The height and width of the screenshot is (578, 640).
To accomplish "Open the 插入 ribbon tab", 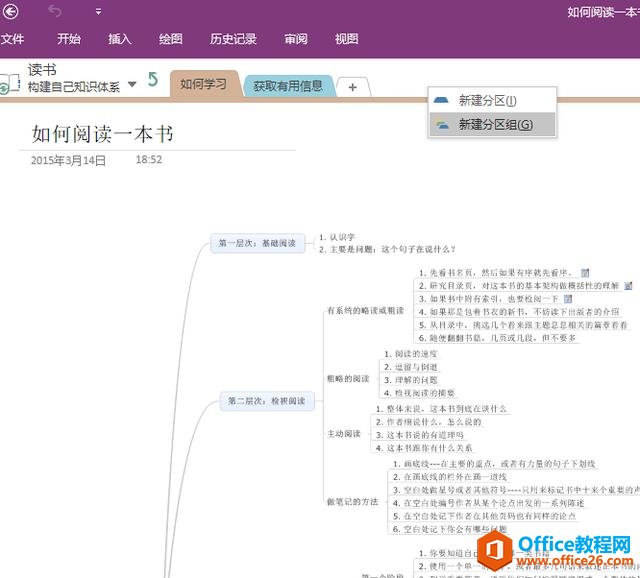I will 120,39.
